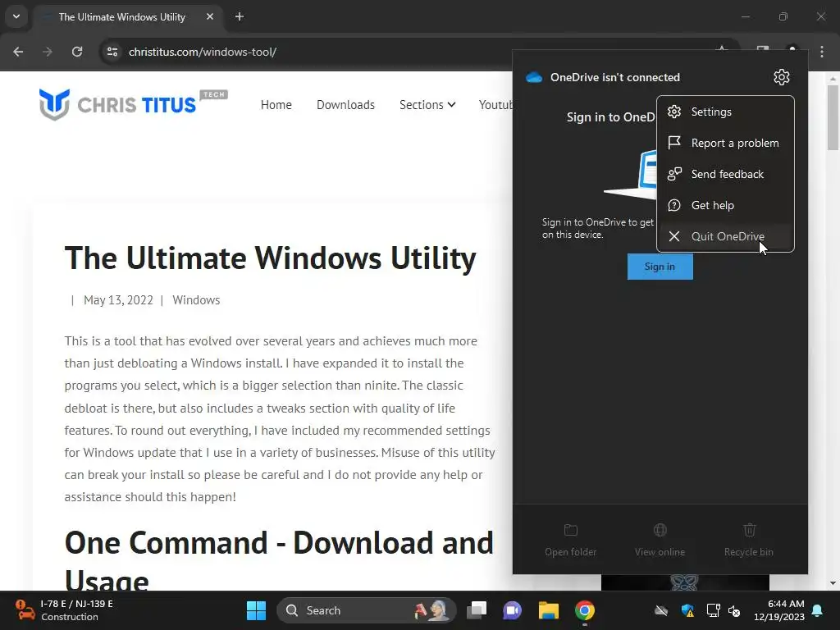Image resolution: width=840 pixels, height=630 pixels.
Task: Click Quit OneDrive
Action: pyautogui.click(x=725, y=236)
